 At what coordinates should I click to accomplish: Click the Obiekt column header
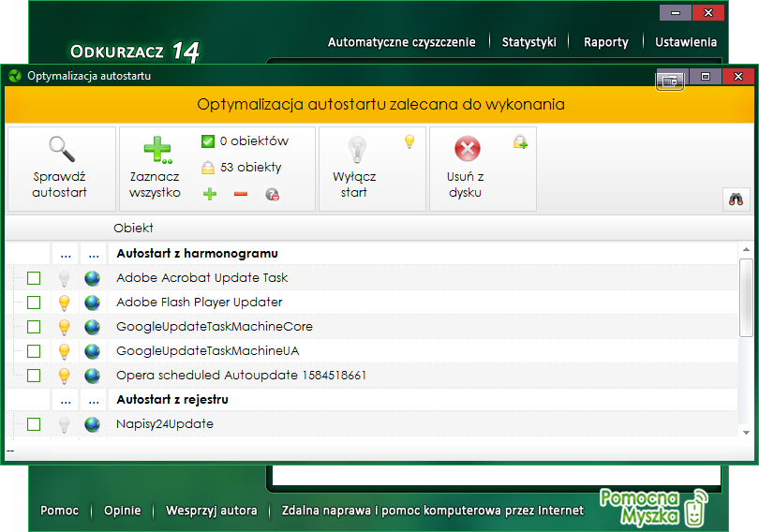pyautogui.click(x=133, y=228)
